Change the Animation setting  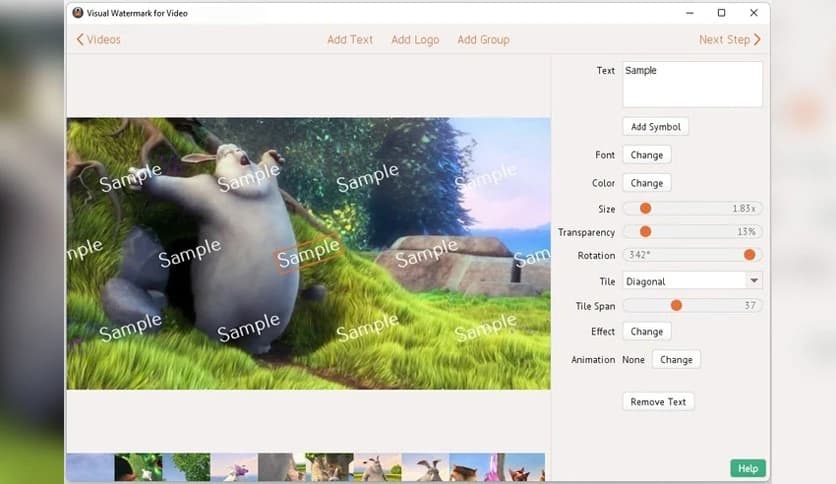click(676, 360)
